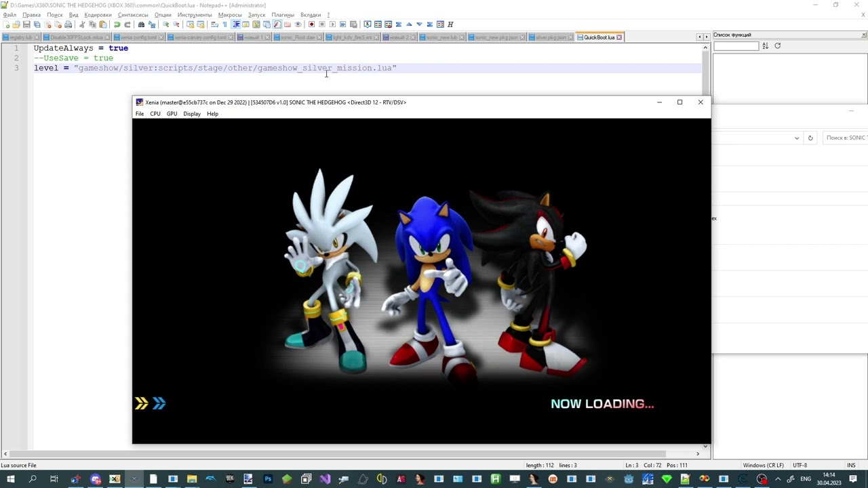
Task: Click the sort A-Z icon in Function List
Action: pyautogui.click(x=765, y=46)
